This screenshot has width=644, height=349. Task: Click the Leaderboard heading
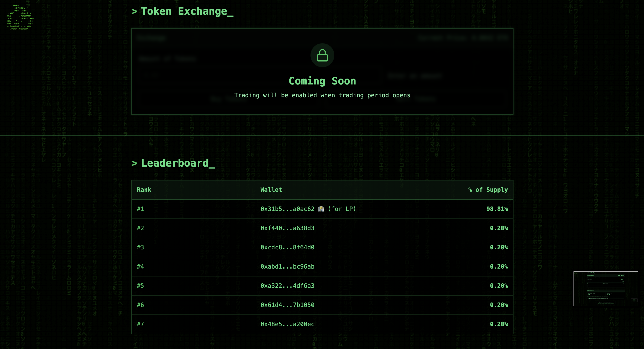coord(173,163)
